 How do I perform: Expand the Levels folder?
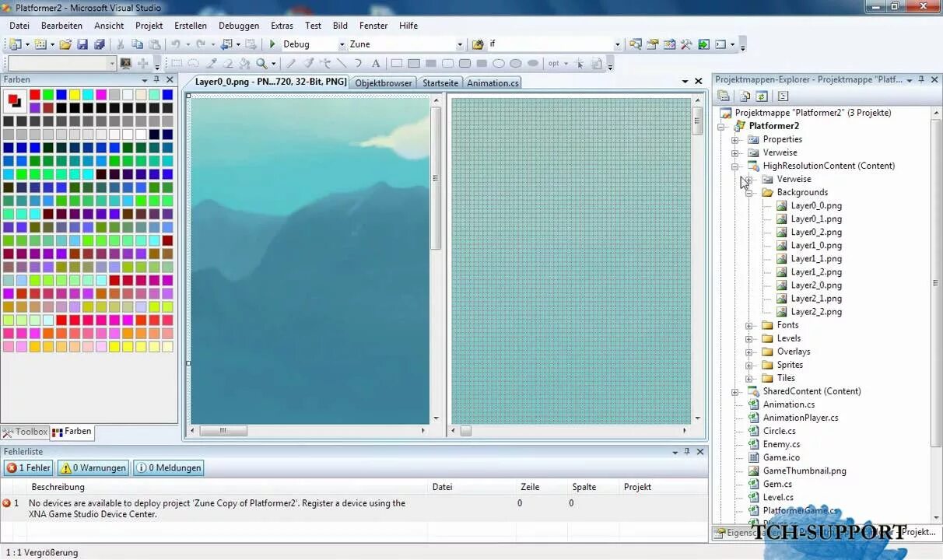click(x=749, y=338)
